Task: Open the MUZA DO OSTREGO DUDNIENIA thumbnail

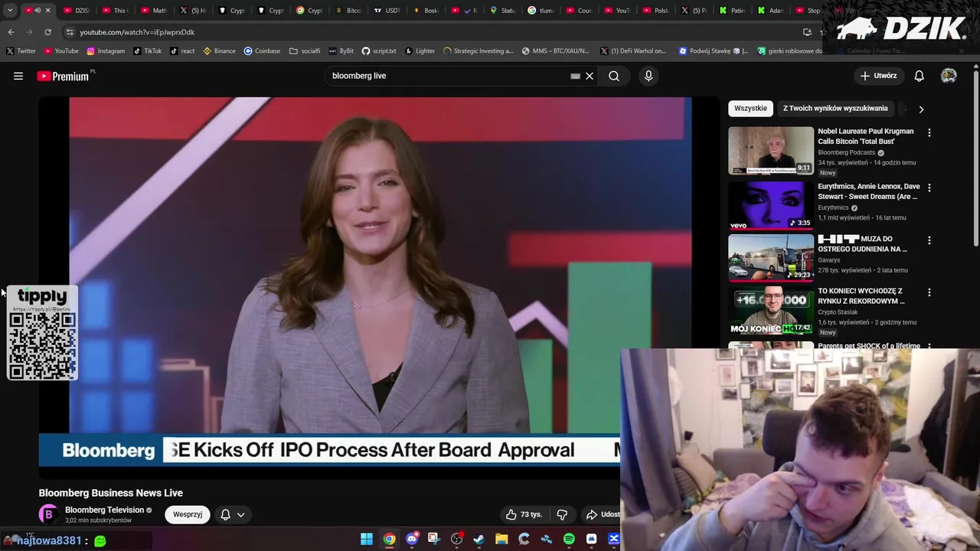Action: 771,258
